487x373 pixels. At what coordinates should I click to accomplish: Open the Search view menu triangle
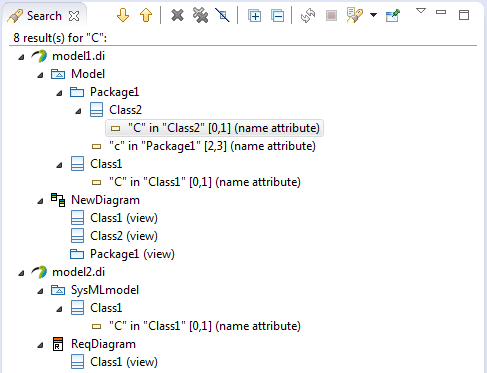tap(421, 11)
